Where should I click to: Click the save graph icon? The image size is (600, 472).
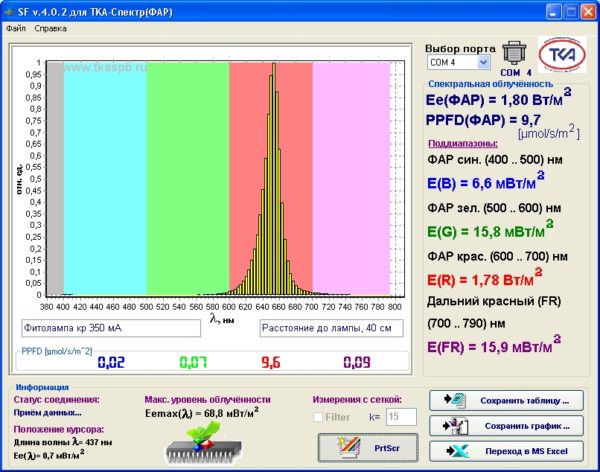(455, 426)
